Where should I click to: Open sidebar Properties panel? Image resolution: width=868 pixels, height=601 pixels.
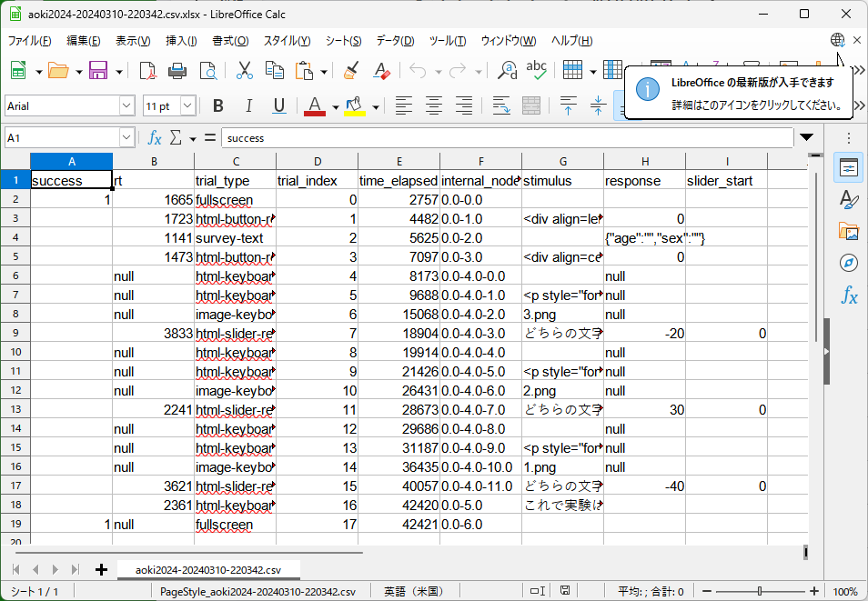848,167
